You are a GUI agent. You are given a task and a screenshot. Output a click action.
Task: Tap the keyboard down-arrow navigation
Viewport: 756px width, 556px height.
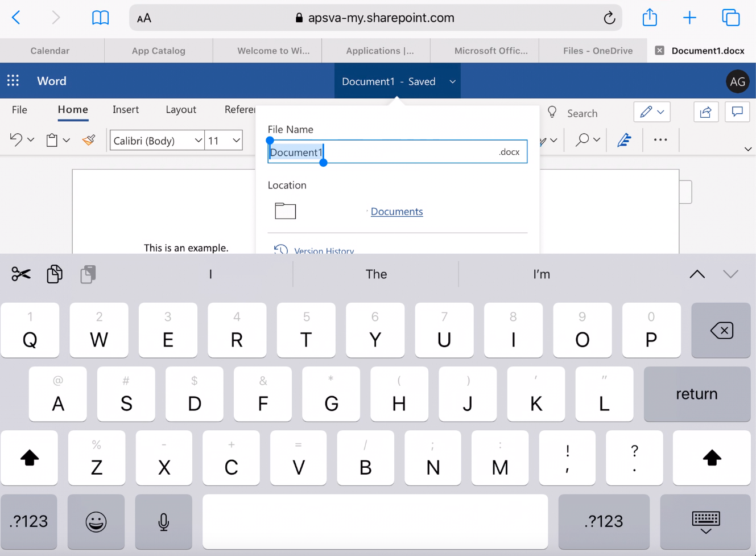pos(730,274)
